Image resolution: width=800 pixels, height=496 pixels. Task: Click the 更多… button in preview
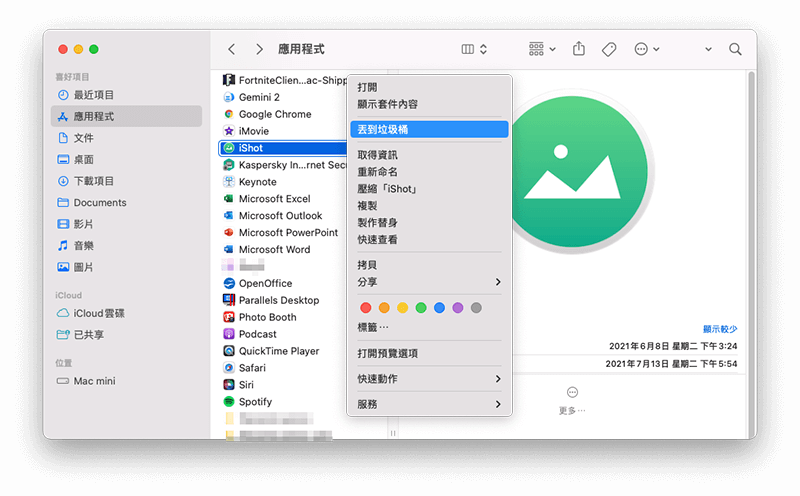click(x=572, y=401)
